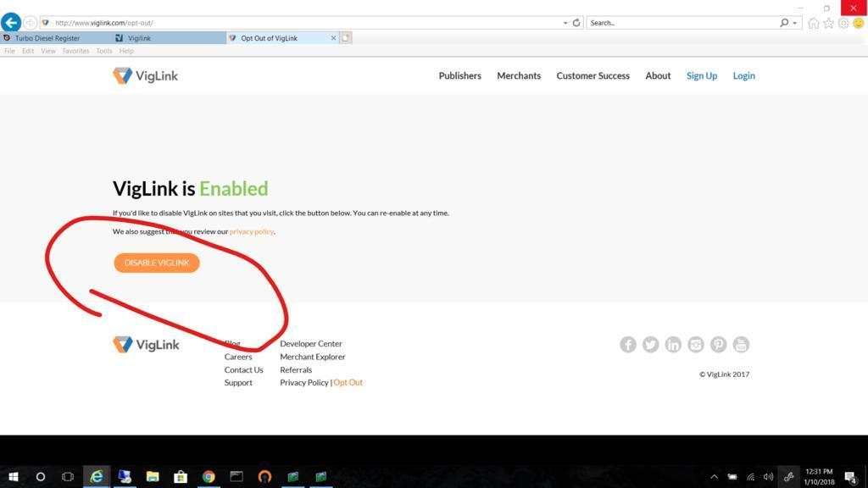Open Microsoft Store taskbar icon
Image resolution: width=868 pixels, height=488 pixels.
click(x=181, y=476)
